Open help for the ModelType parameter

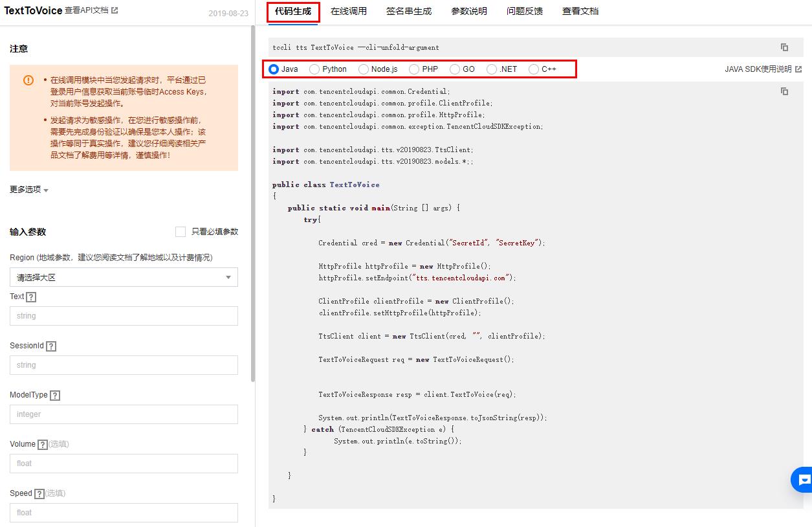pos(55,396)
